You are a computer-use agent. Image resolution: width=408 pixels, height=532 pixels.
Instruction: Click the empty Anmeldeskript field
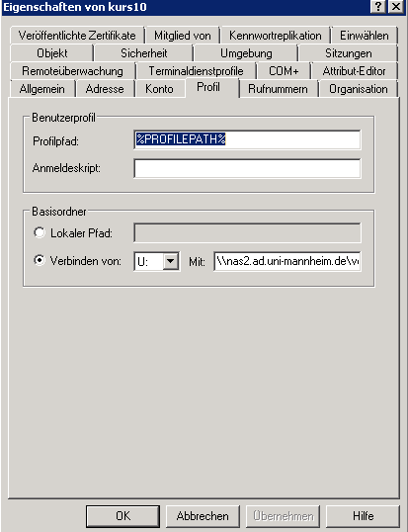coord(247,168)
